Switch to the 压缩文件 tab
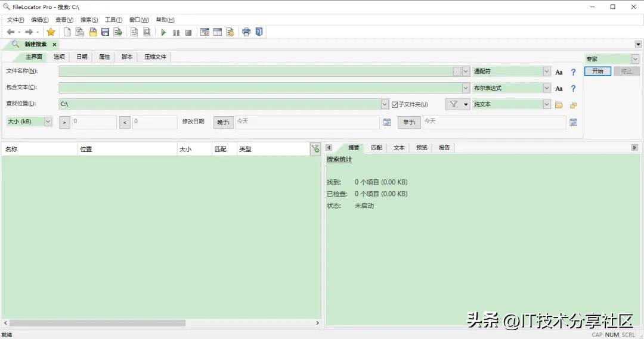 click(155, 57)
